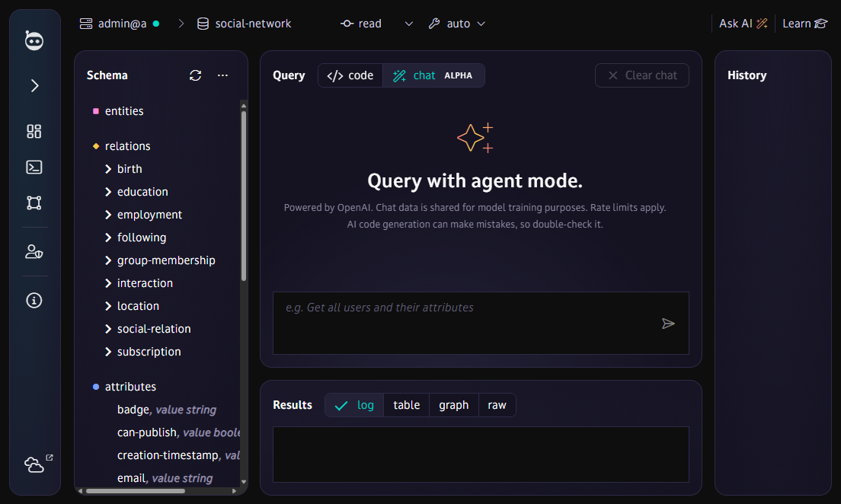
Task: Expand the location relation
Action: pyautogui.click(x=108, y=306)
